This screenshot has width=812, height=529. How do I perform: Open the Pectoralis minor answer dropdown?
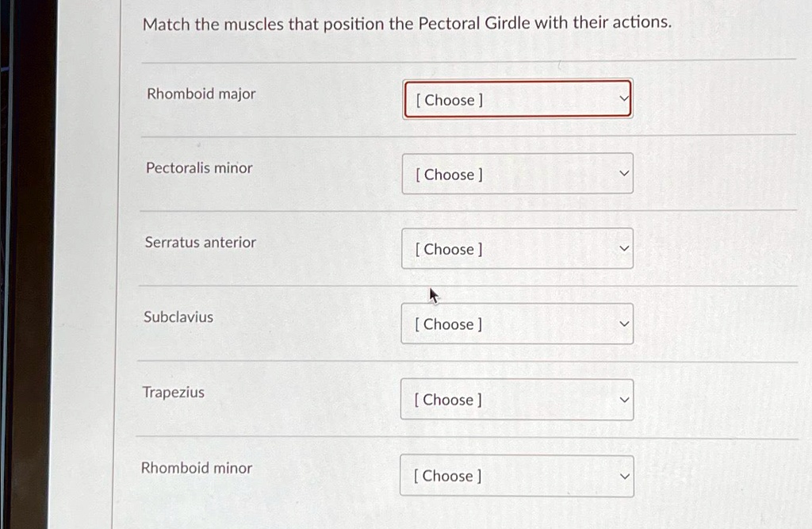pyautogui.click(x=517, y=174)
